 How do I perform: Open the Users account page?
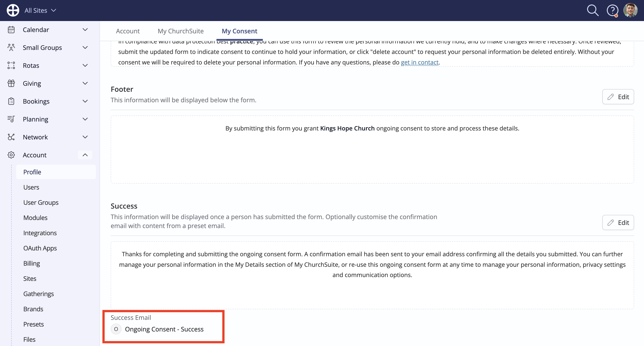31,187
